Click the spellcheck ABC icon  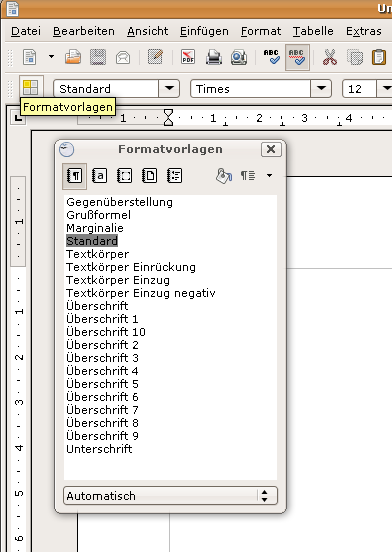[271, 57]
